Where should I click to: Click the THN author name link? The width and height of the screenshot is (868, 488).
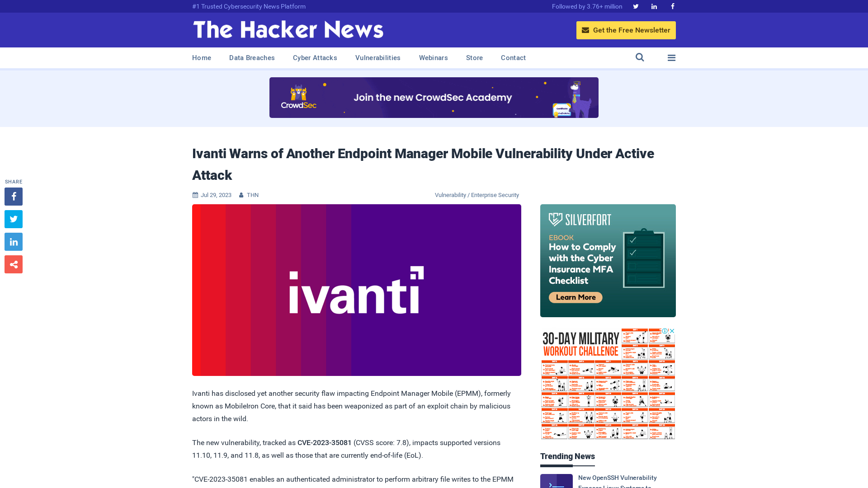[252, 195]
